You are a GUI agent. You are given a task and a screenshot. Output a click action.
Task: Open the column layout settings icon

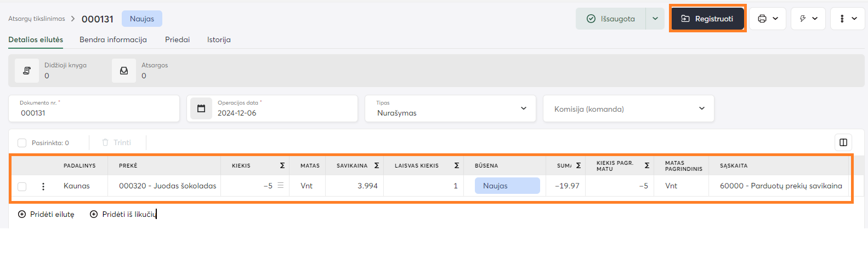tap(843, 142)
